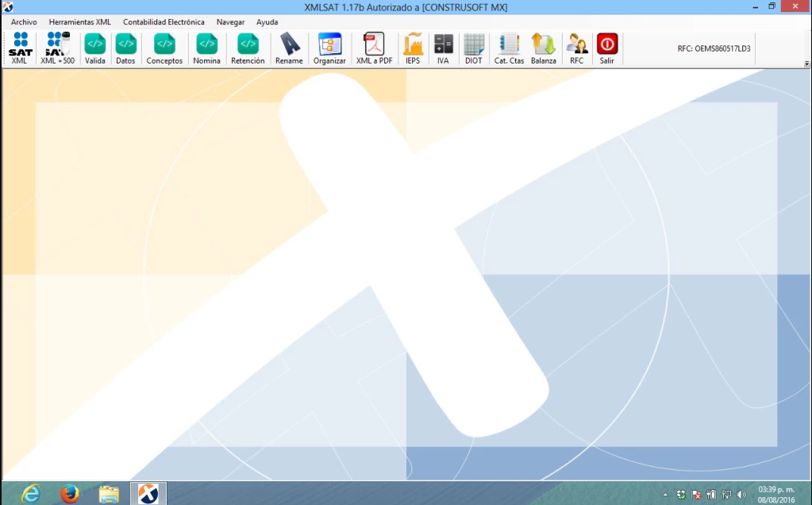Open the Archivo menu
Image resolution: width=812 pixels, height=505 pixels.
coord(24,21)
